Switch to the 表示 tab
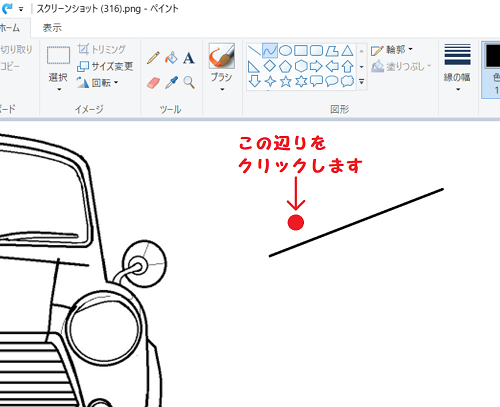This screenshot has width=500, height=407. (x=52, y=28)
